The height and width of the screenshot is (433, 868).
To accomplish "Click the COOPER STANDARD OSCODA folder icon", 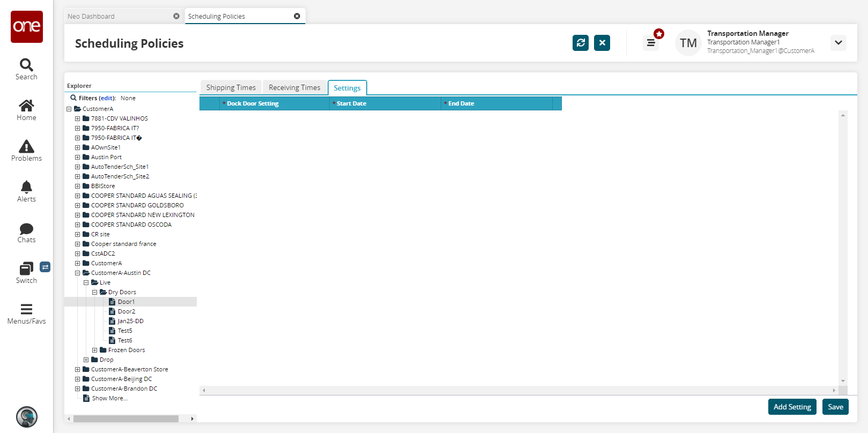I will tap(86, 225).
